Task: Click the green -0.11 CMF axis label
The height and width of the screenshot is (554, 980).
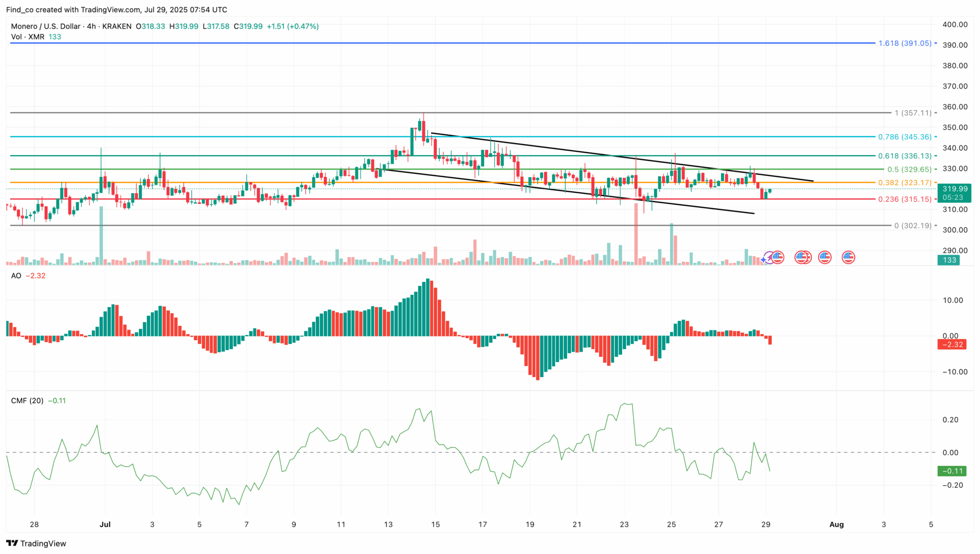Action: pyautogui.click(x=952, y=471)
